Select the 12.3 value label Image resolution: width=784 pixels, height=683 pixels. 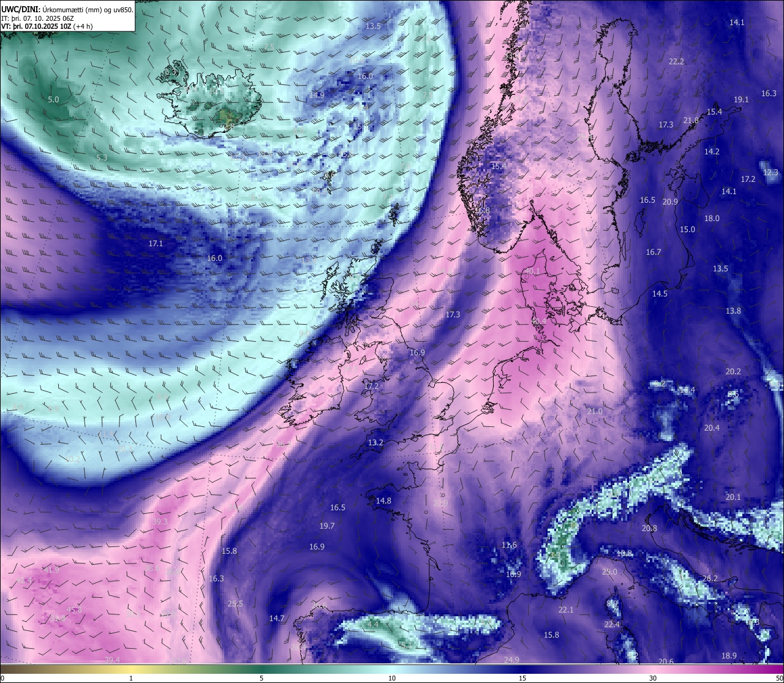pyautogui.click(x=770, y=172)
